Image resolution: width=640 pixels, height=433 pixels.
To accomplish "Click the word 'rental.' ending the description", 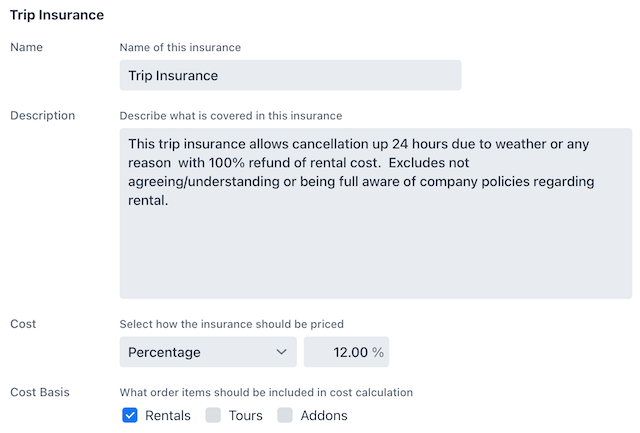I will click(148, 200).
